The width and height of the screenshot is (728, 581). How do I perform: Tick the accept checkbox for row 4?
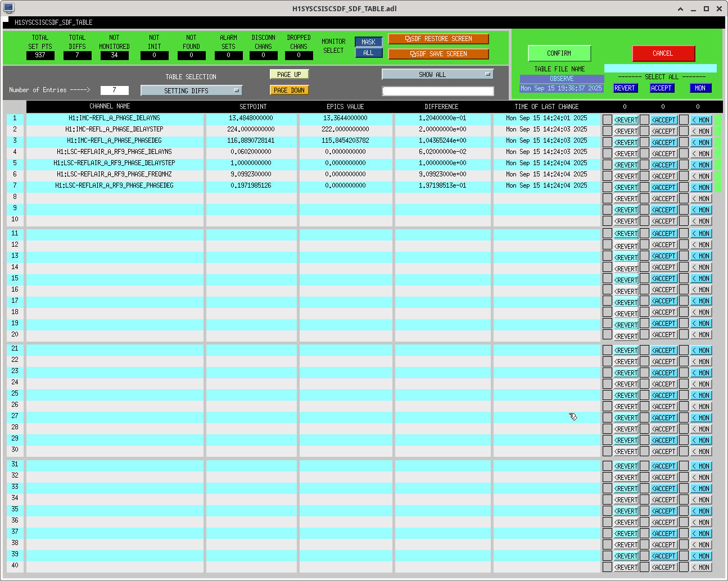(x=645, y=153)
